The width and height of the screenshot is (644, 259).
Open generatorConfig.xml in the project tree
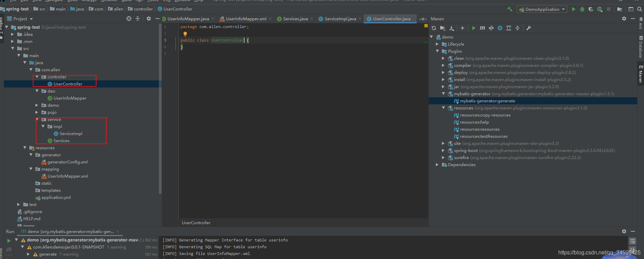tap(67, 162)
